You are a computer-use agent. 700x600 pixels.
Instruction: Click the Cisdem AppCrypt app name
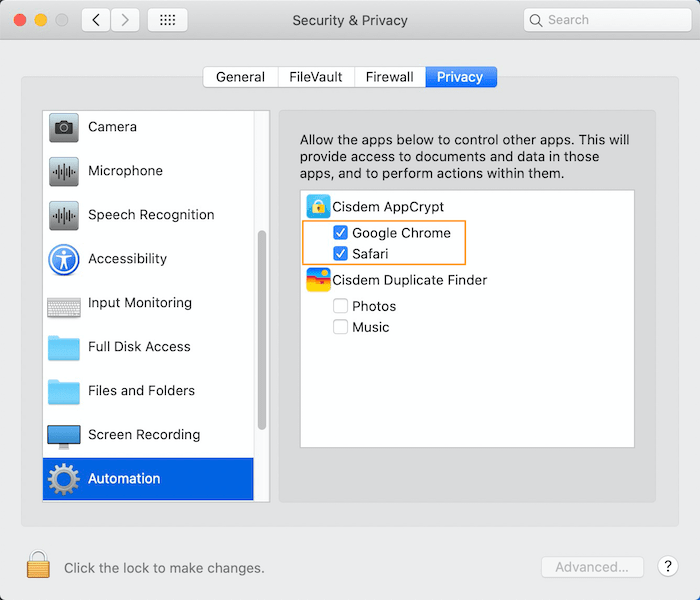click(x=388, y=207)
